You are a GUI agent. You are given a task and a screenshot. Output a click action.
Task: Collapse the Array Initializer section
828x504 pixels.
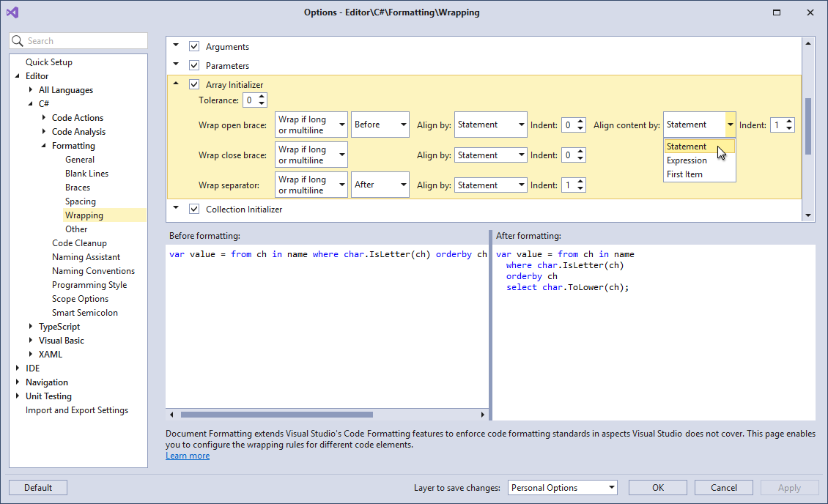tap(176, 84)
